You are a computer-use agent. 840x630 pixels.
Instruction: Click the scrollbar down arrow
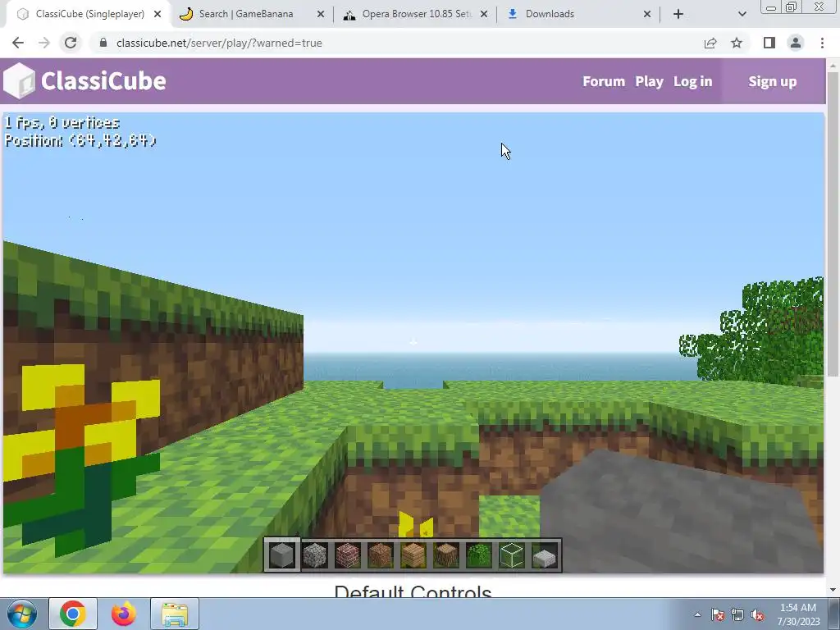833,590
